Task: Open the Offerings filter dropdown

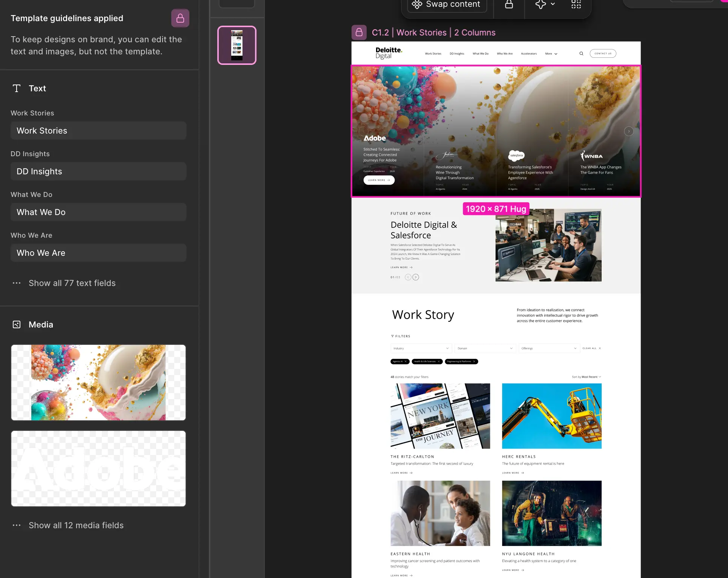Action: pos(549,348)
